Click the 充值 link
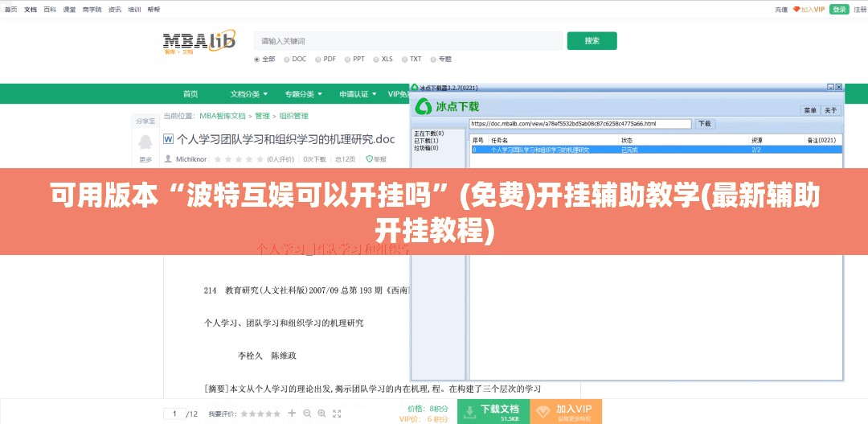Image resolution: width=868 pixels, height=424 pixels. (x=781, y=10)
